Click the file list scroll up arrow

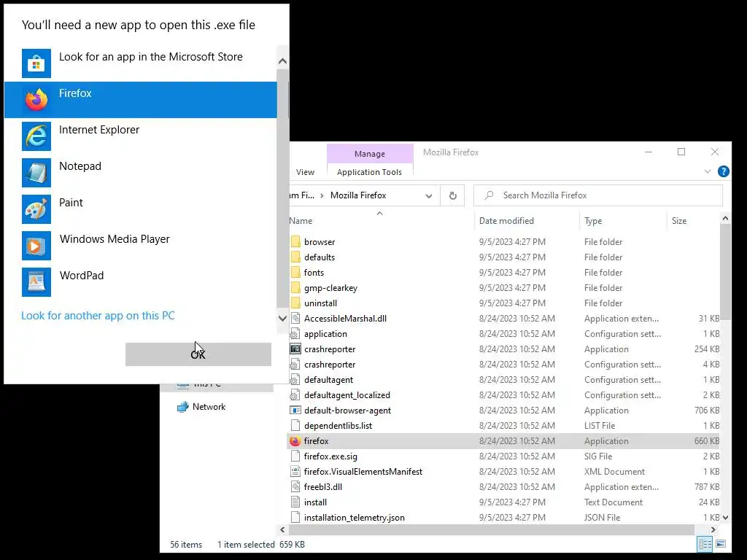(x=725, y=219)
